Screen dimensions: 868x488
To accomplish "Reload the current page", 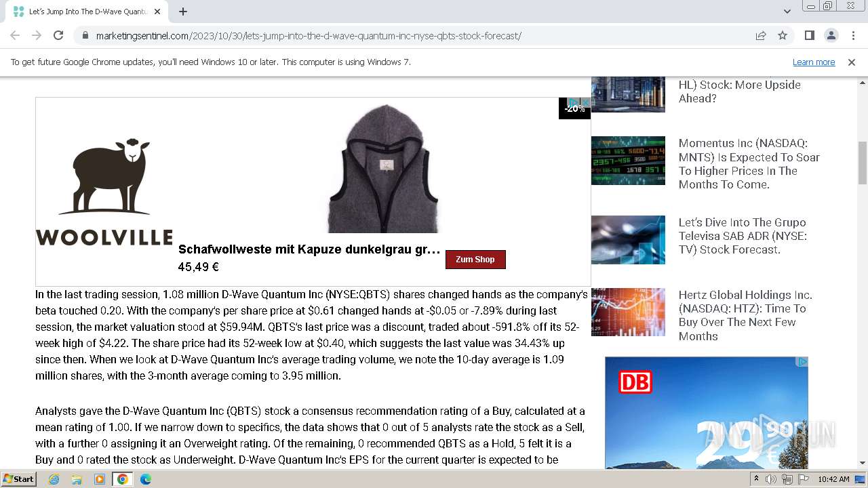I will pyautogui.click(x=58, y=35).
